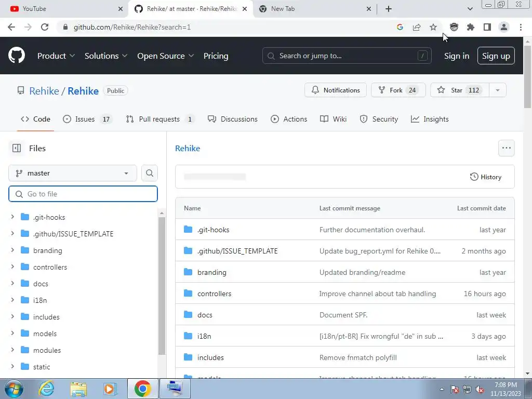This screenshot has height=399, width=532.
Task: Collapse the Files side panel icon
Action: (x=16, y=148)
